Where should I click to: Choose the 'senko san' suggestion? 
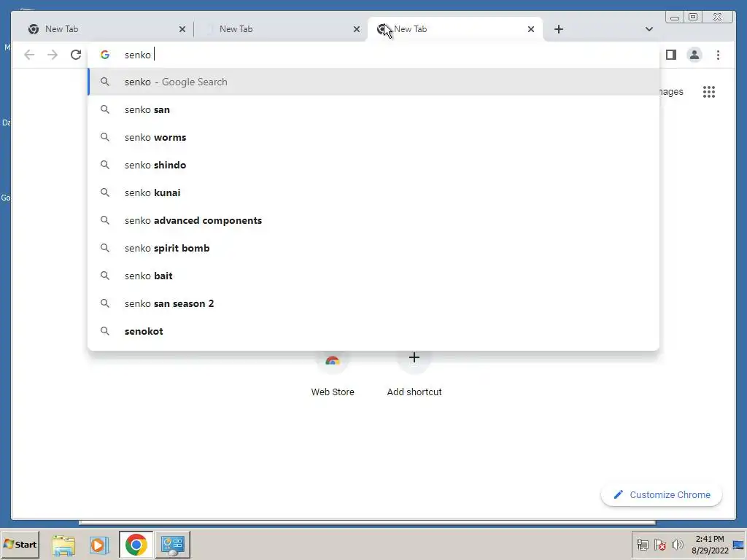(374, 109)
